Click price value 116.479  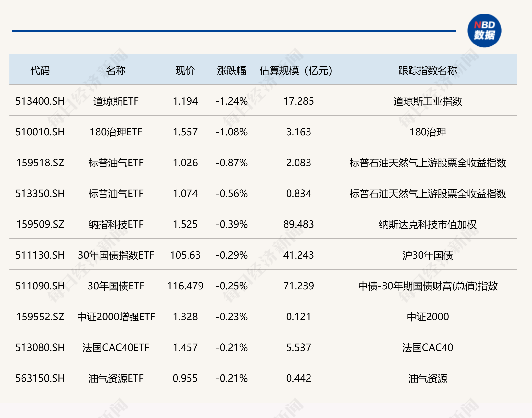185,286
